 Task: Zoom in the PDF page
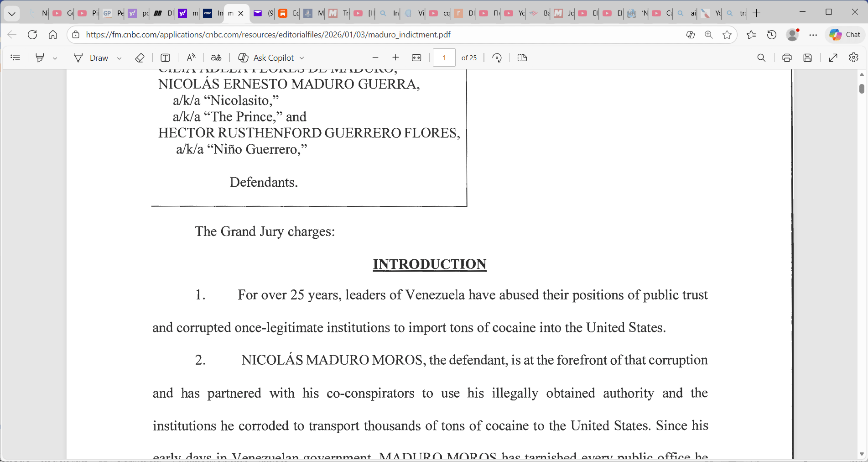395,58
